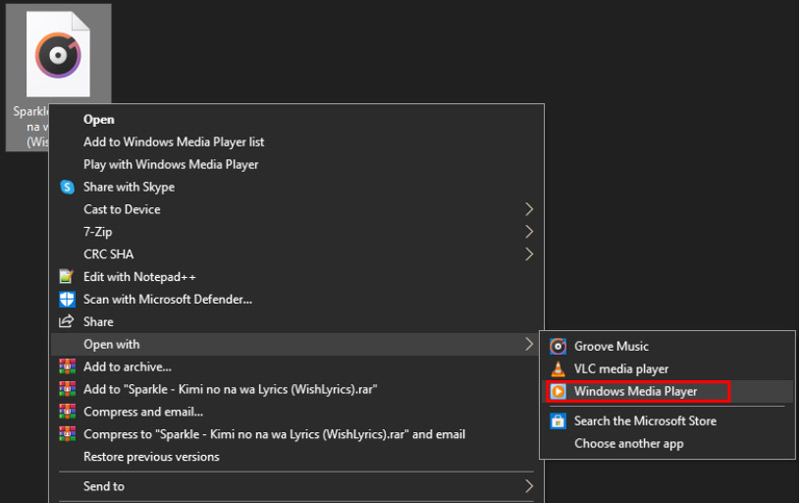Expand the Send to submenu arrow

pos(529,486)
